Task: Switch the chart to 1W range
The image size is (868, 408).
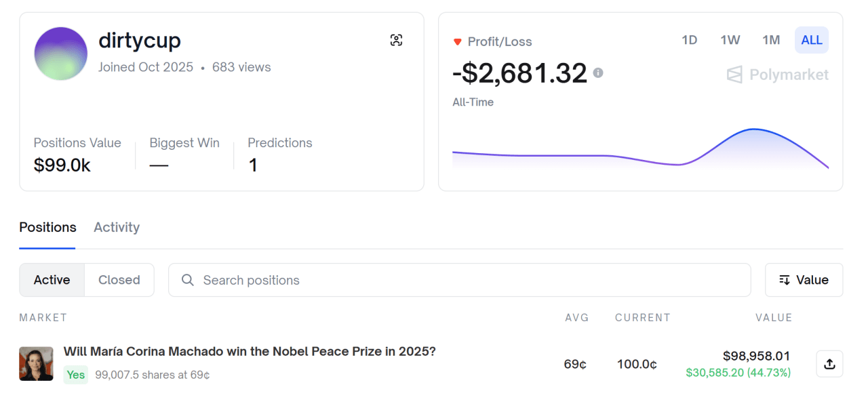Action: point(730,40)
